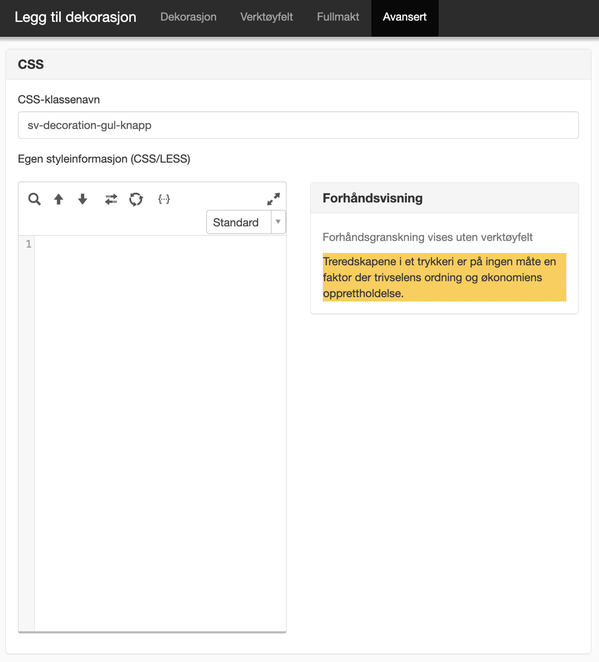This screenshot has width=599, height=662.
Task: Click line number 1 in editor gutter
Action: pyautogui.click(x=28, y=244)
